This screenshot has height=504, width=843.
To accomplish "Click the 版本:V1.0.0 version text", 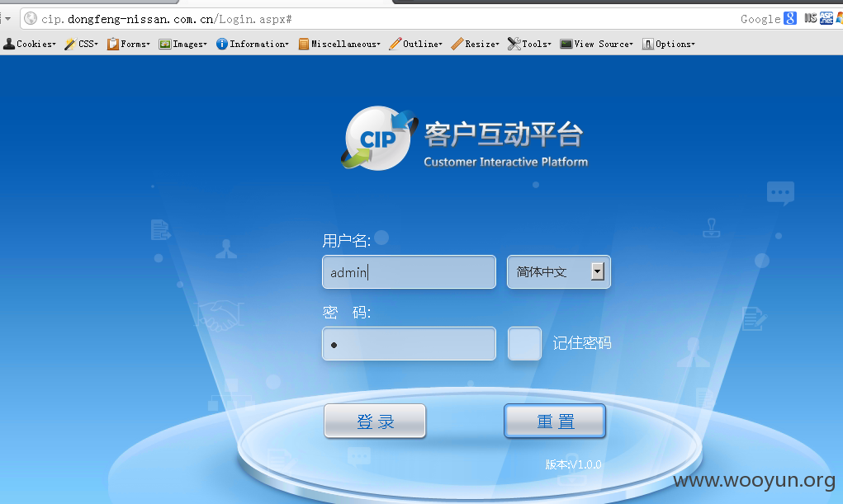I will pos(573,464).
